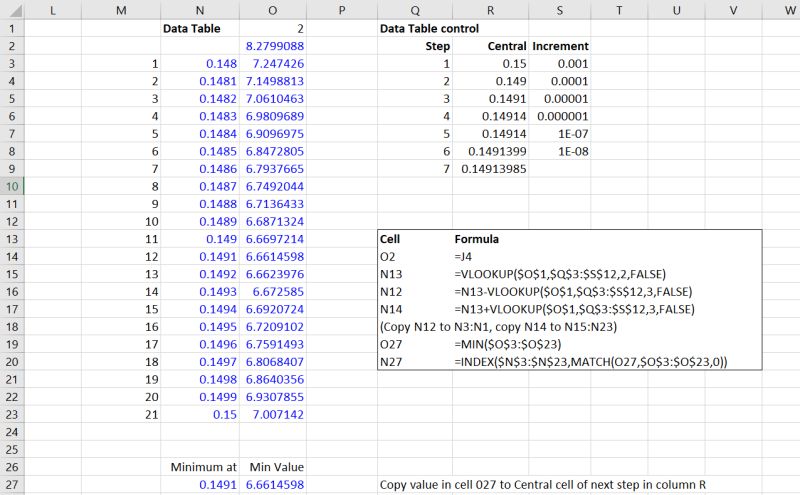Click Increment cell with value 0.000001
This screenshot has width=800, height=495.
click(x=560, y=116)
